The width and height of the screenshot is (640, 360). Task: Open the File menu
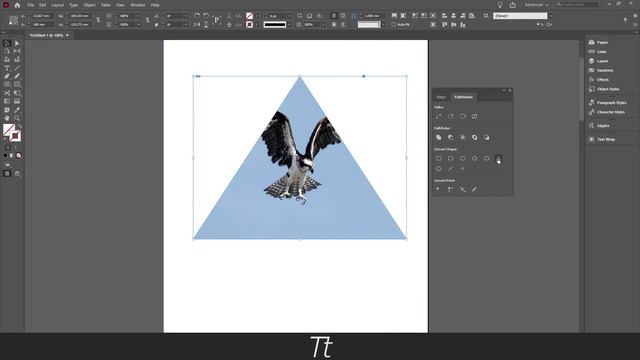tap(31, 5)
